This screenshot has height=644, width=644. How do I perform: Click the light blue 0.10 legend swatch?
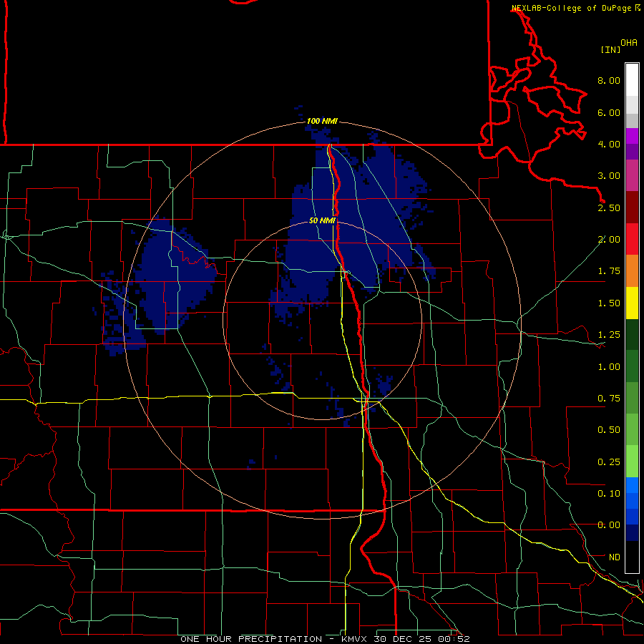632,485
